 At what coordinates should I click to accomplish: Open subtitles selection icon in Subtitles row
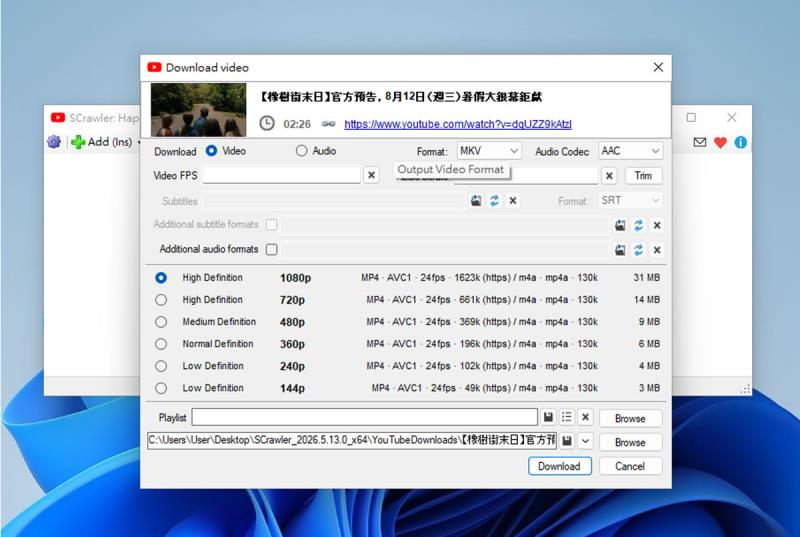(x=476, y=200)
